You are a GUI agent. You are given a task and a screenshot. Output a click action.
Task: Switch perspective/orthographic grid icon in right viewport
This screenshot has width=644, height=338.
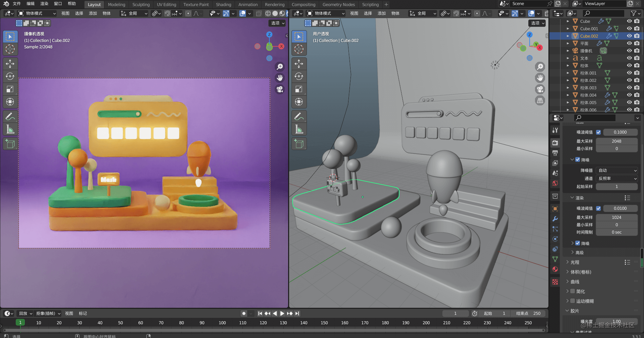540,101
